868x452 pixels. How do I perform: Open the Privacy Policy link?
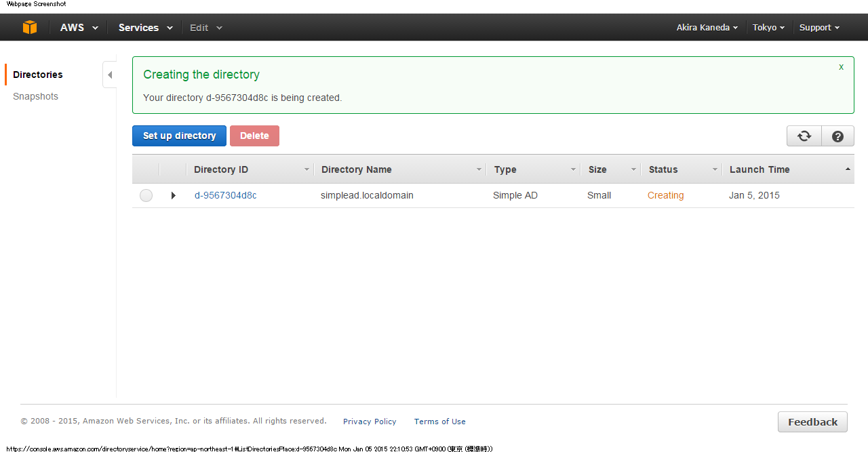coord(370,422)
